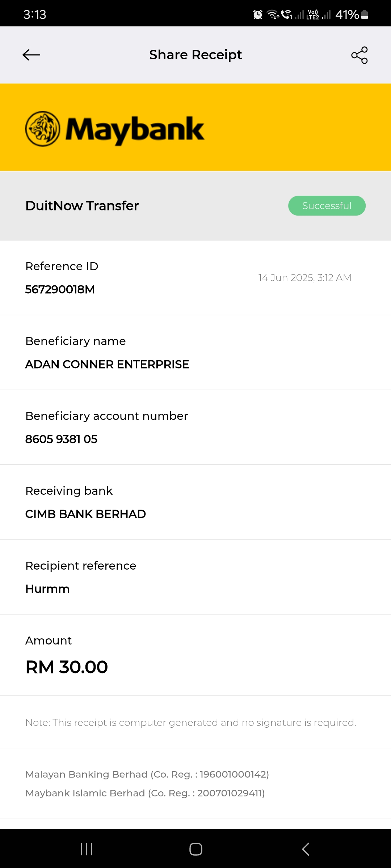
Task: Tap the back arrow in the header
Action: click(x=31, y=55)
